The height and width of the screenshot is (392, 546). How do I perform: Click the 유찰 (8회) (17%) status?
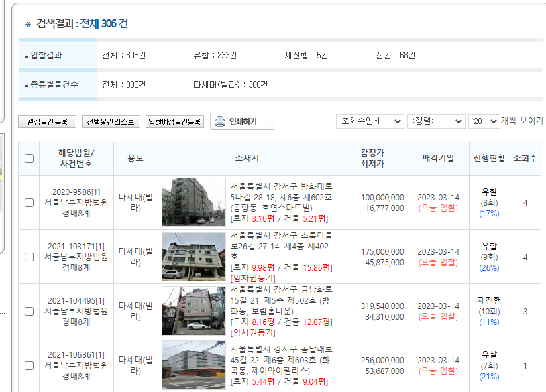pyautogui.click(x=489, y=203)
